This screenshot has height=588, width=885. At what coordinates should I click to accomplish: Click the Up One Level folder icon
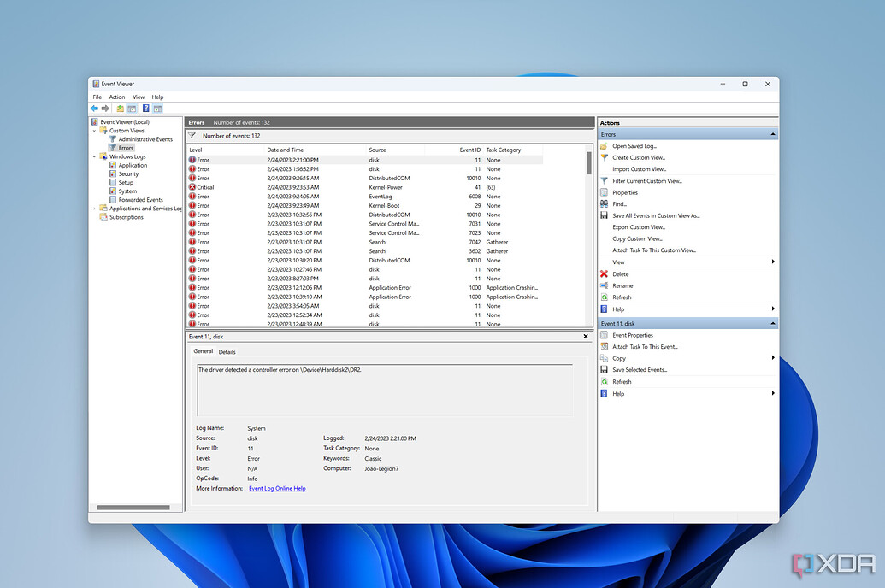pos(120,109)
